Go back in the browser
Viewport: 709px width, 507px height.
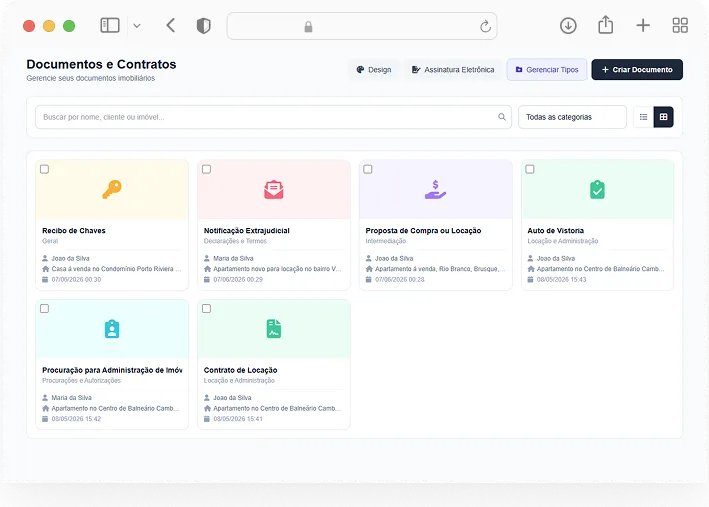point(170,25)
